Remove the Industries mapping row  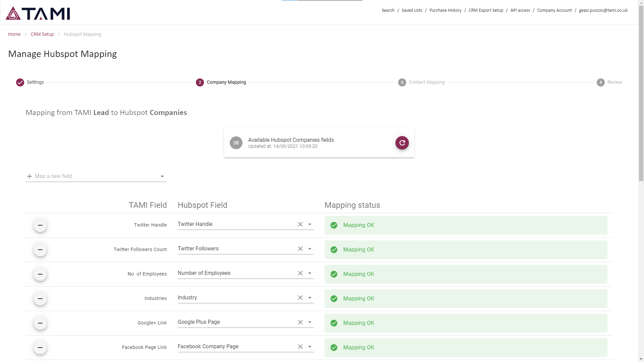click(x=40, y=299)
